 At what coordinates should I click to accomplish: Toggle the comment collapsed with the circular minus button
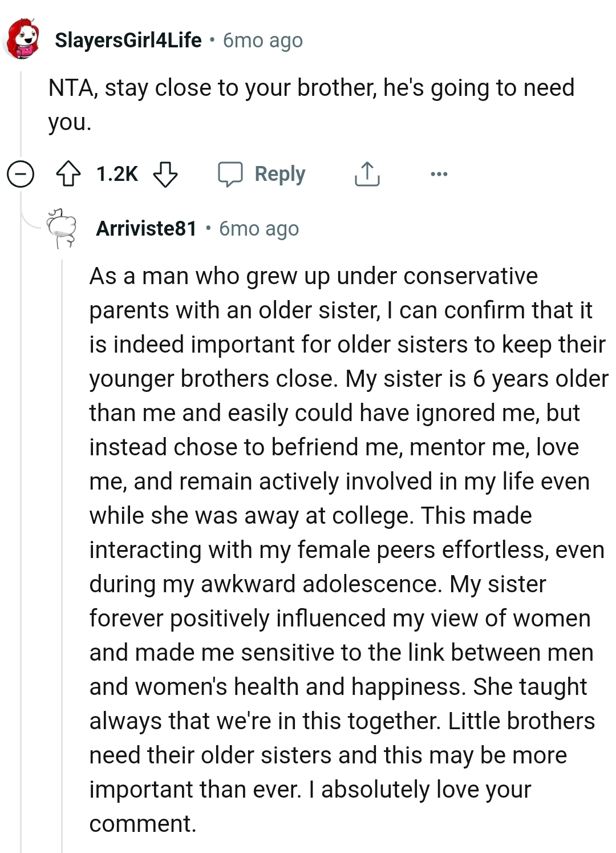click(x=20, y=174)
